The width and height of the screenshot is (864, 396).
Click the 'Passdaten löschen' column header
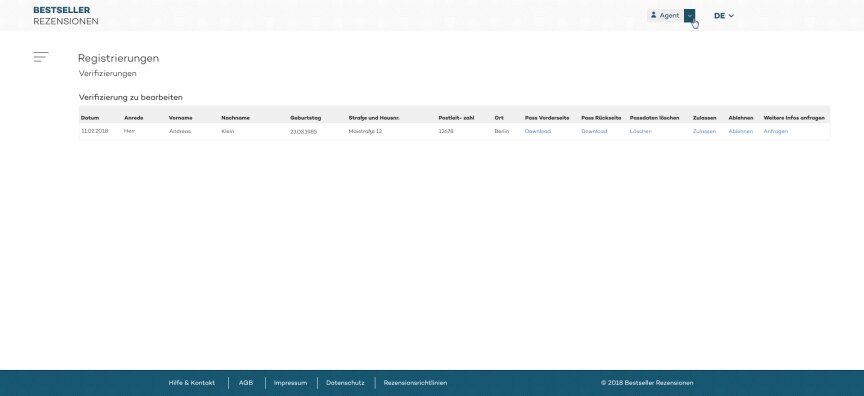tap(654, 118)
